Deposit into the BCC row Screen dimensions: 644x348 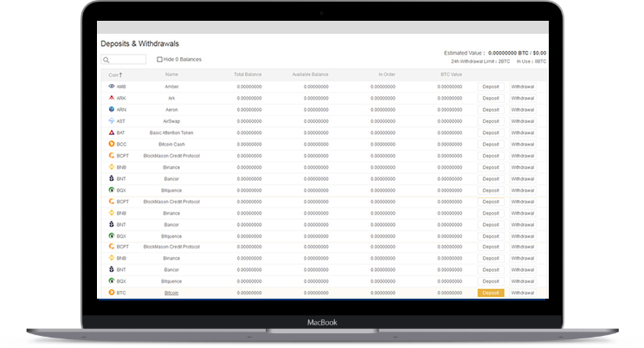pos(491,145)
